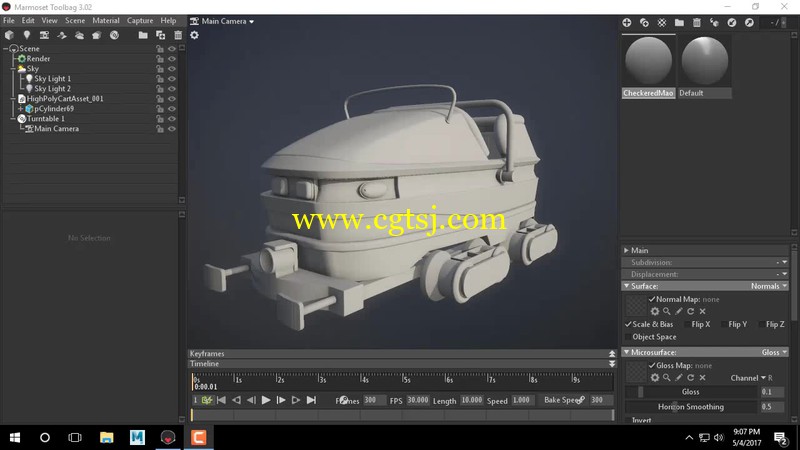Open the Material menu

[106, 20]
